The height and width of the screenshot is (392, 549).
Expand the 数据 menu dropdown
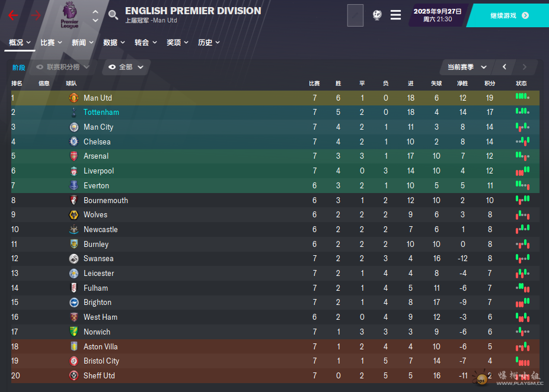[114, 43]
